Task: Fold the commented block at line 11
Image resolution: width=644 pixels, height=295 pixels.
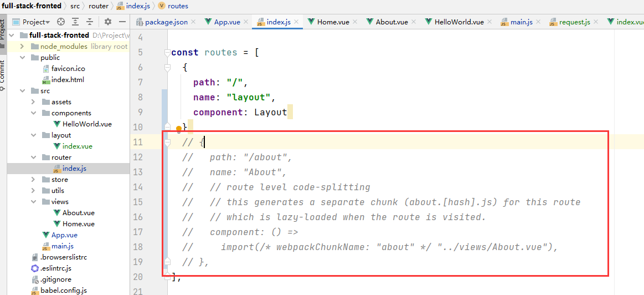Action: pos(167,143)
